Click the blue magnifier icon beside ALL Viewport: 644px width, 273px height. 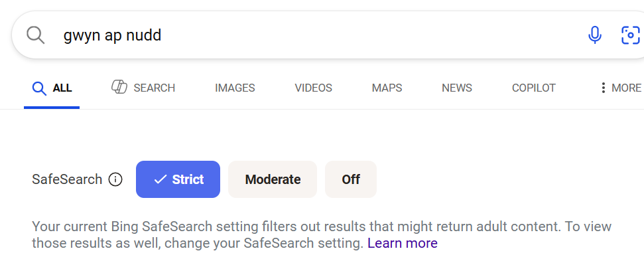(39, 88)
